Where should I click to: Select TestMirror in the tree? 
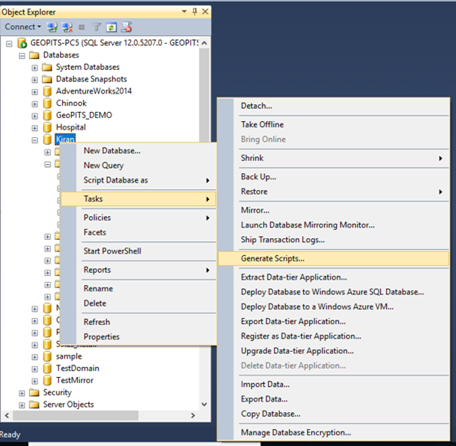pyautogui.click(x=74, y=380)
